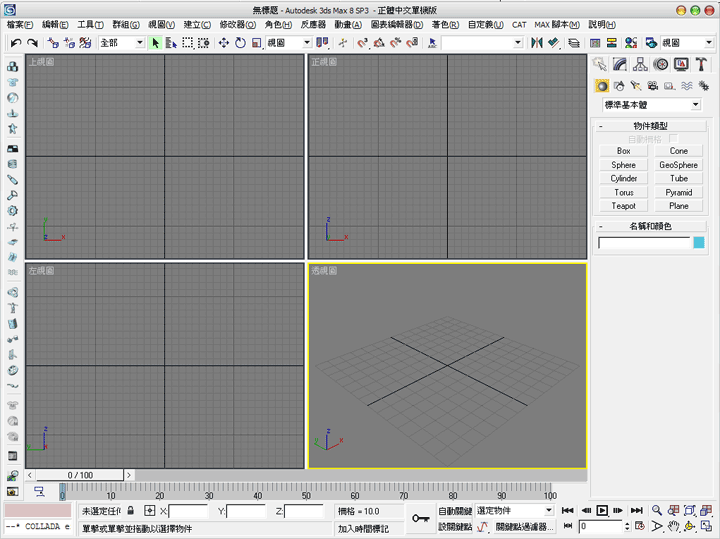Screen dimensions: 720x539
Task: Toggle the 設關鍵點 set key mode
Action: (x=455, y=527)
